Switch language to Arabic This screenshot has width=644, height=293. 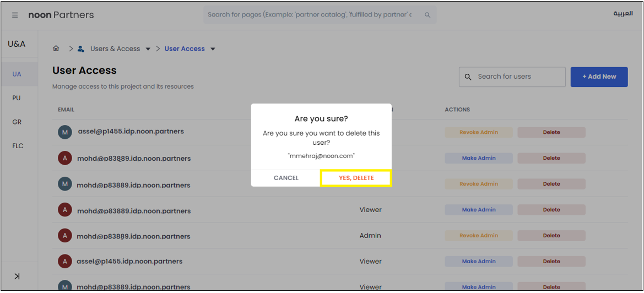(623, 14)
